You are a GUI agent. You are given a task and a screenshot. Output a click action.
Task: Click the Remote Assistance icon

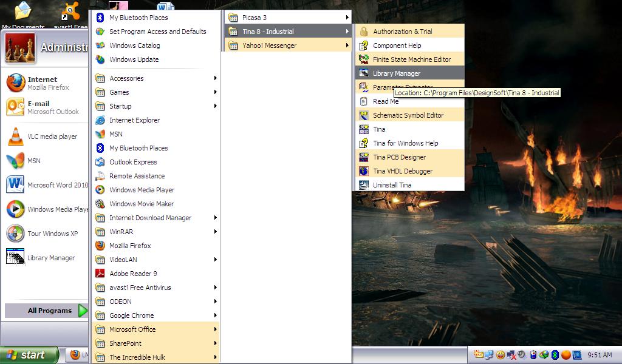point(100,176)
